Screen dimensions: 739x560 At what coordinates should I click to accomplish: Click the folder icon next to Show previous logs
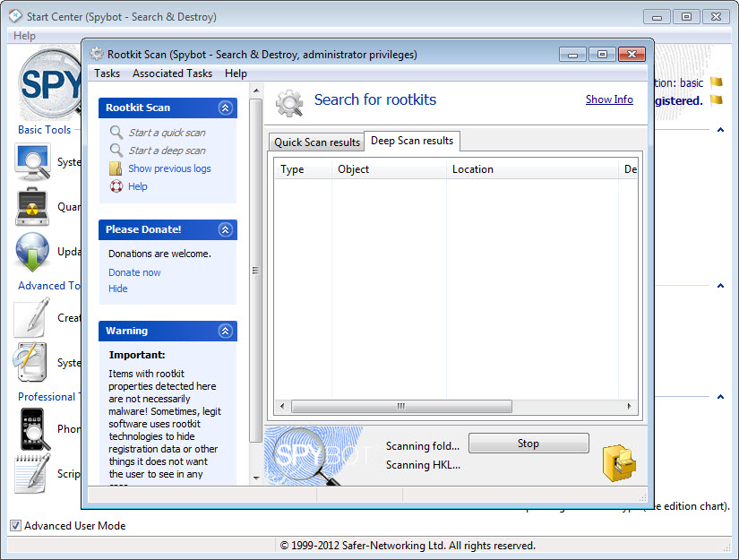coord(116,168)
